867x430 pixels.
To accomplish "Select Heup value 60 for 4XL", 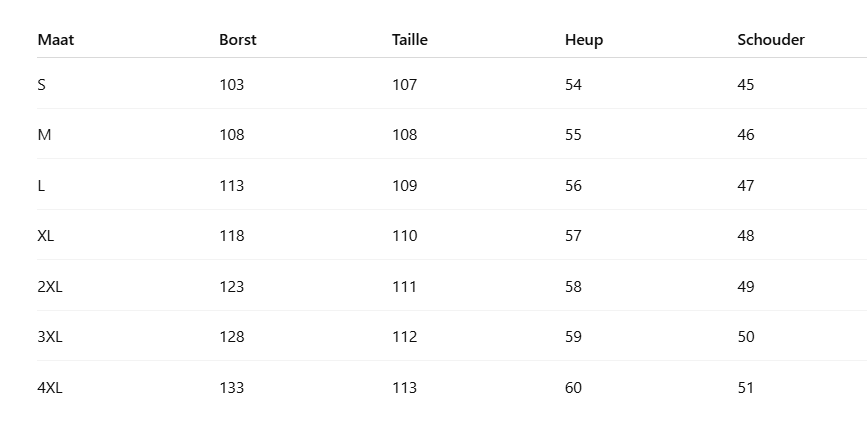I will pyautogui.click(x=573, y=388).
